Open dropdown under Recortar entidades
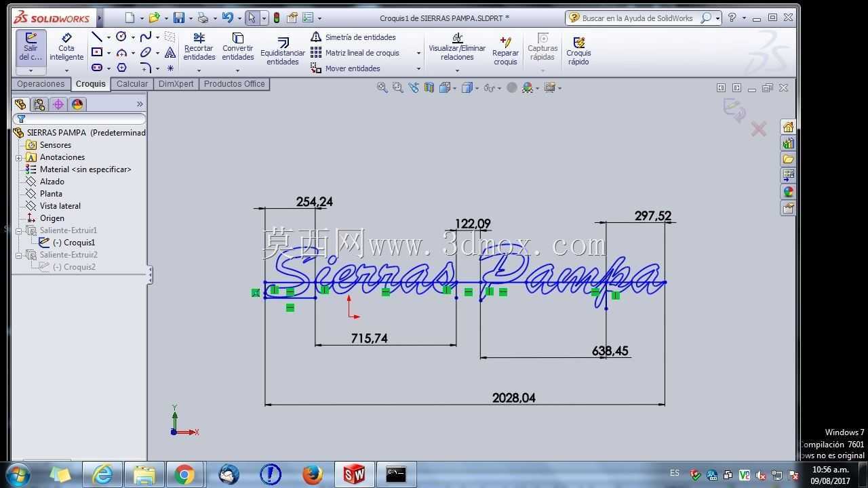The height and width of the screenshot is (488, 868). tap(199, 70)
